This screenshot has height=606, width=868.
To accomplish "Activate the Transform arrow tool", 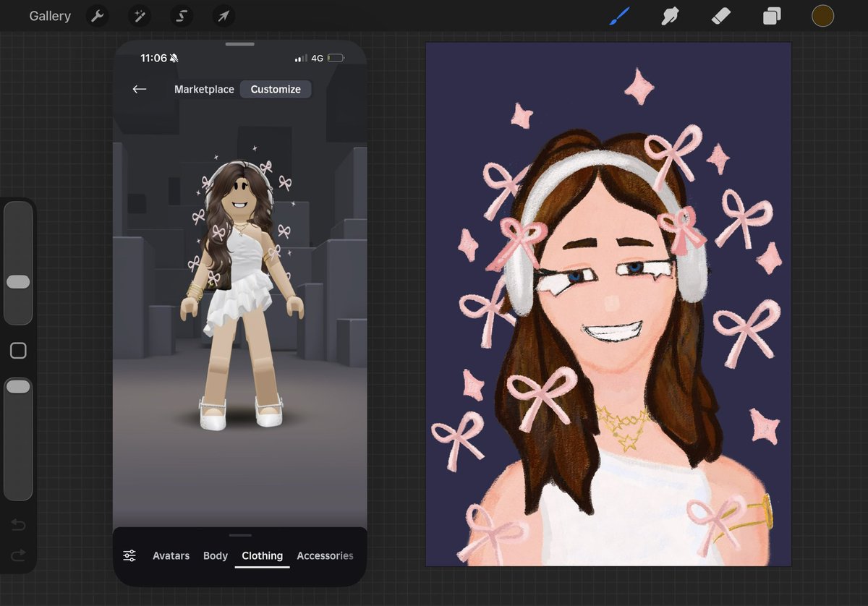I will [x=224, y=16].
